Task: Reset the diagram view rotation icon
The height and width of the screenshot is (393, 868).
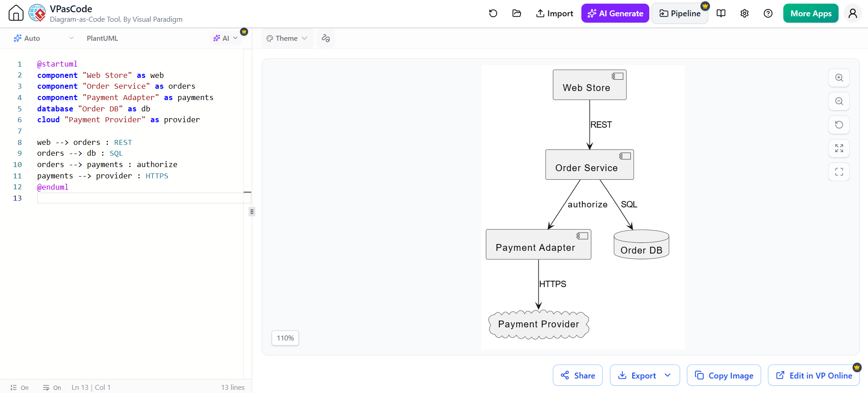Action: [x=839, y=125]
